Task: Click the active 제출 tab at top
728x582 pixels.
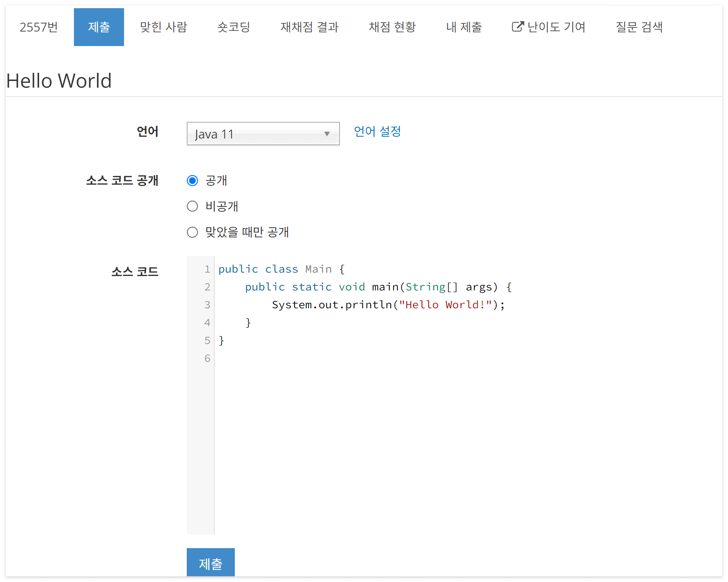Action: pos(99,27)
